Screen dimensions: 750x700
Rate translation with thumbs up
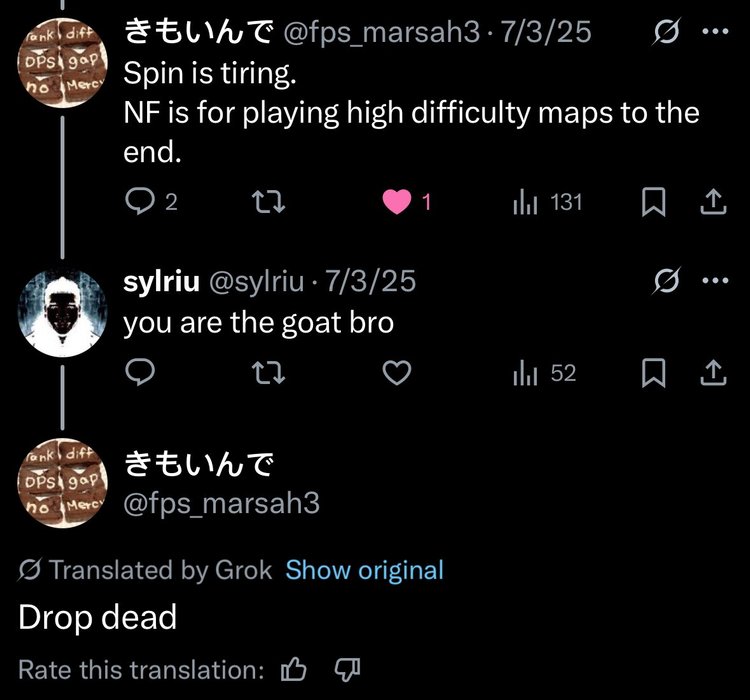pyautogui.click(x=293, y=669)
